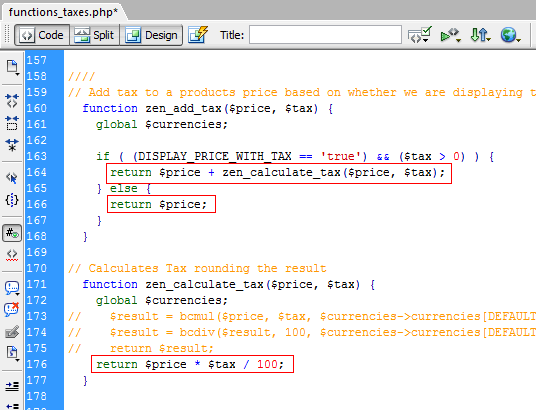536x410 pixels.
Task: Click the Select Parent Tag icon
Action: [12, 177]
